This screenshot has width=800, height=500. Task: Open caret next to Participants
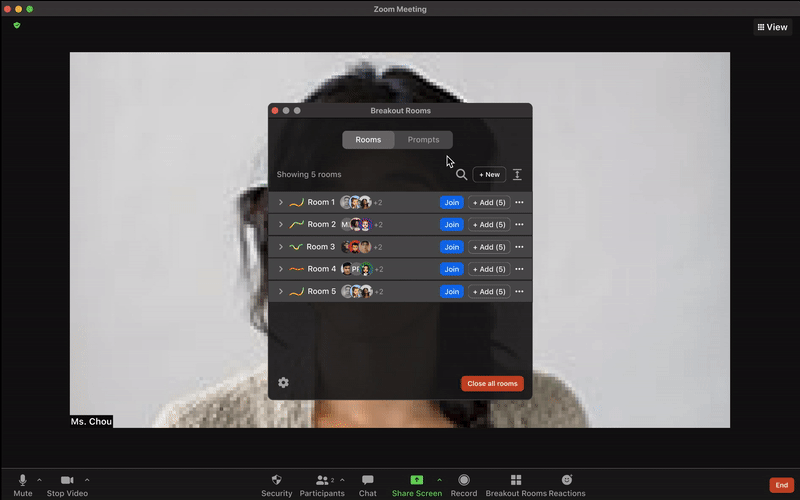click(342, 480)
